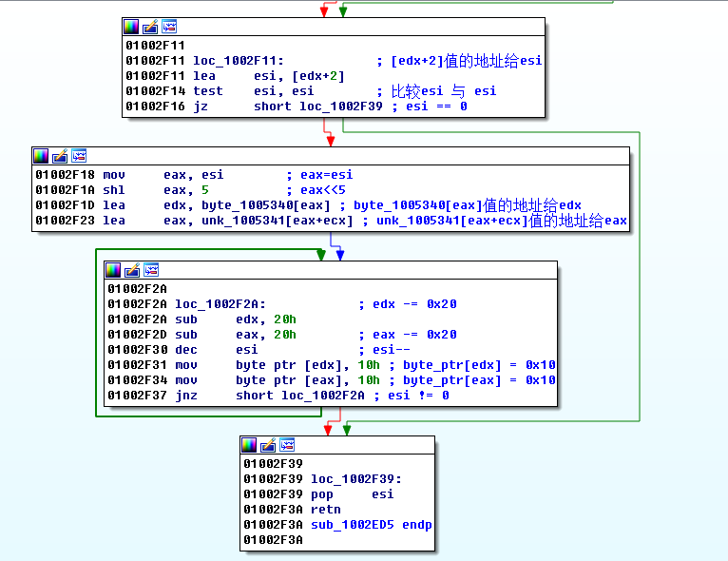
Task: Select 'sub edx, 20h' instruction
Action: click(236, 319)
